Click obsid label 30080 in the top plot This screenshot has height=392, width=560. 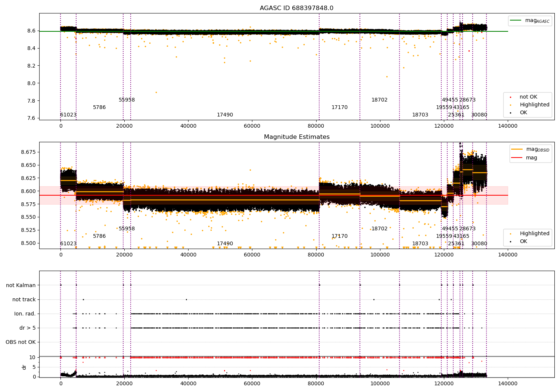[x=479, y=115]
